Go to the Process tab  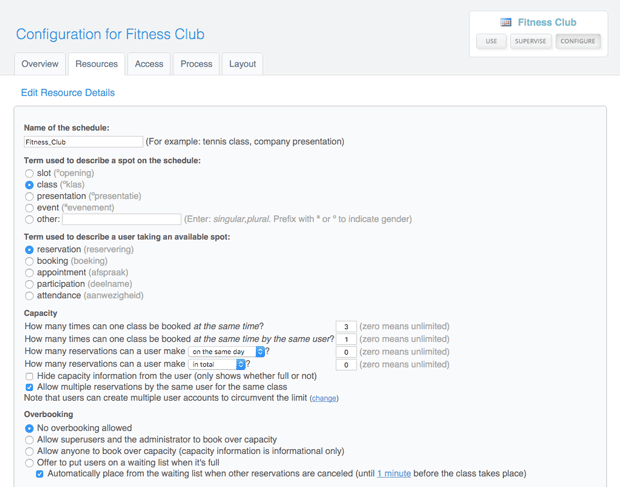(196, 64)
